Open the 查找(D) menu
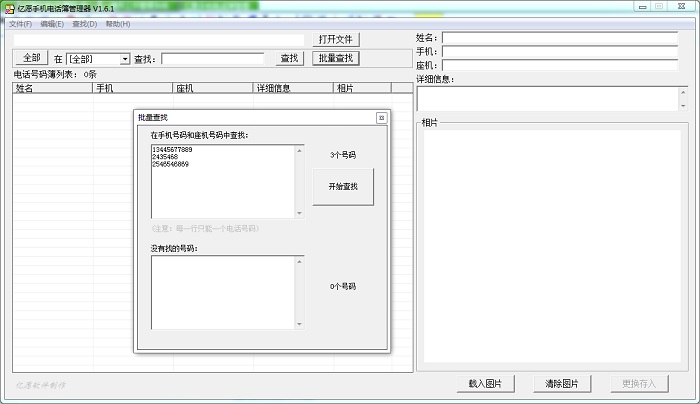700x404 pixels. tap(85, 24)
